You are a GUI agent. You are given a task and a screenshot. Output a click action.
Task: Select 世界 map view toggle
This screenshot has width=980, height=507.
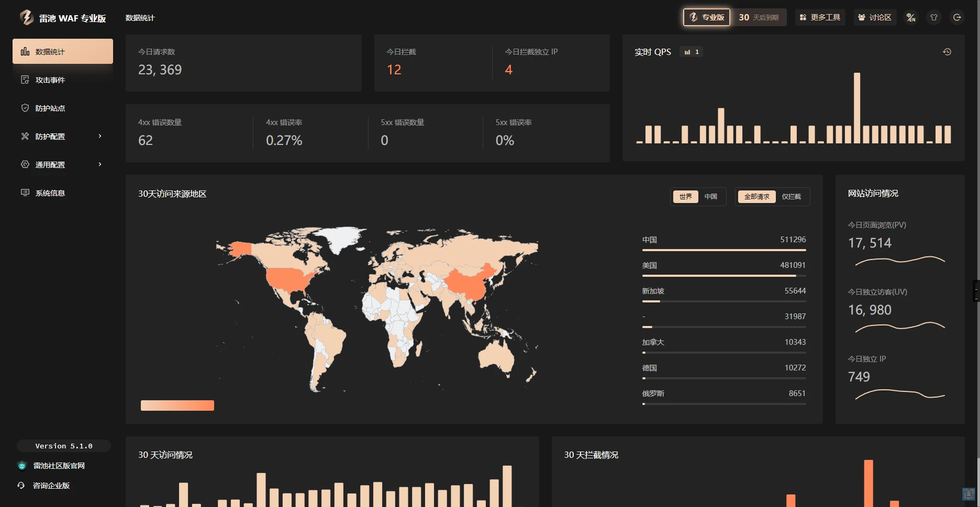(x=685, y=197)
